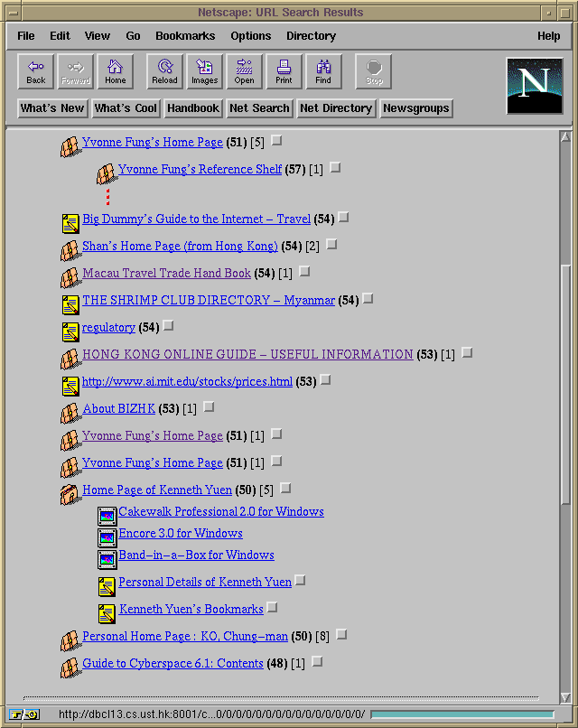The width and height of the screenshot is (578, 728).
Task: Click the Find binoculars icon
Action: pos(323,71)
